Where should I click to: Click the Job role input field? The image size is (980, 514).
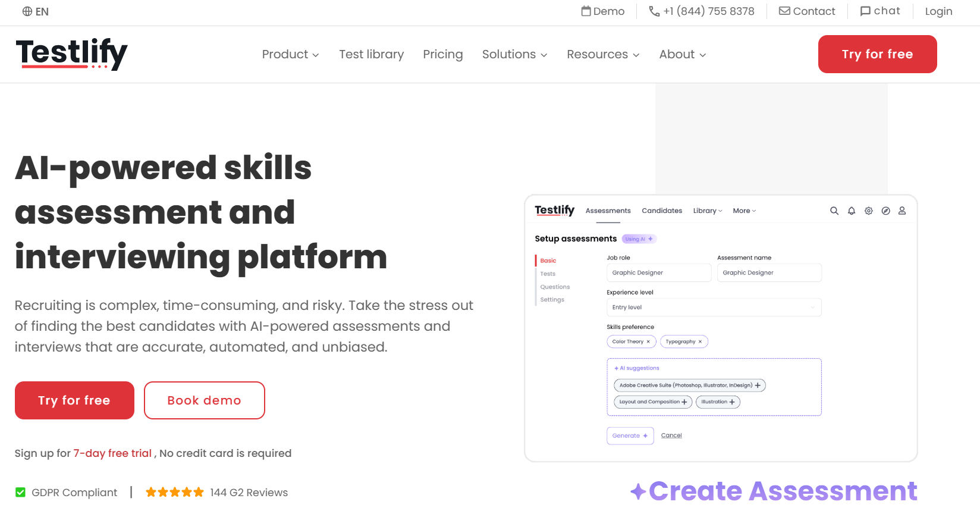pyautogui.click(x=659, y=272)
